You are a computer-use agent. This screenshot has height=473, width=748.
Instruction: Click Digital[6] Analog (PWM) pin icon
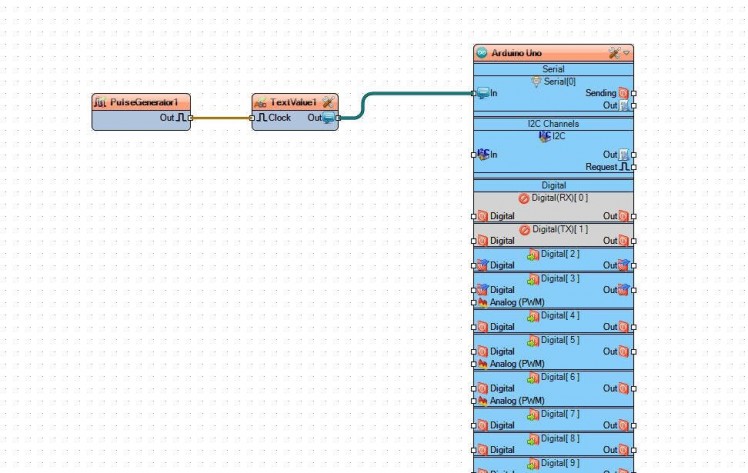click(x=483, y=401)
